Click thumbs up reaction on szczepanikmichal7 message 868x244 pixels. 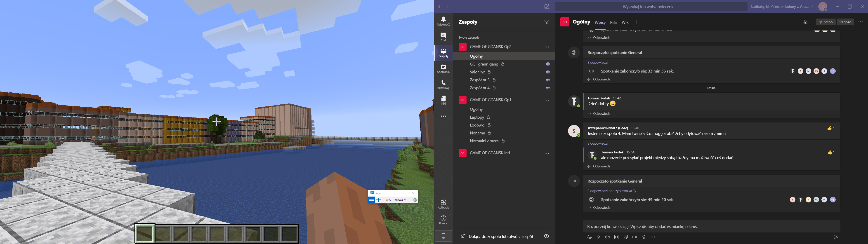831,128
